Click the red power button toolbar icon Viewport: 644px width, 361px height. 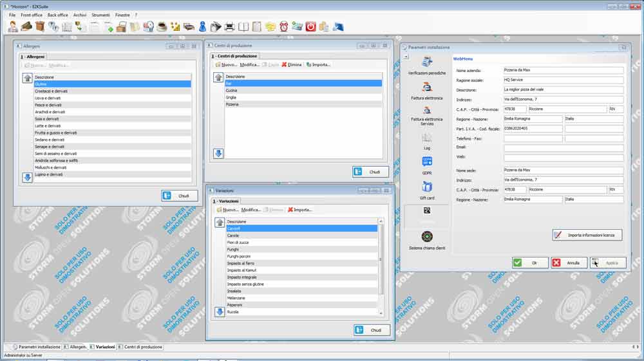pyautogui.click(x=310, y=26)
